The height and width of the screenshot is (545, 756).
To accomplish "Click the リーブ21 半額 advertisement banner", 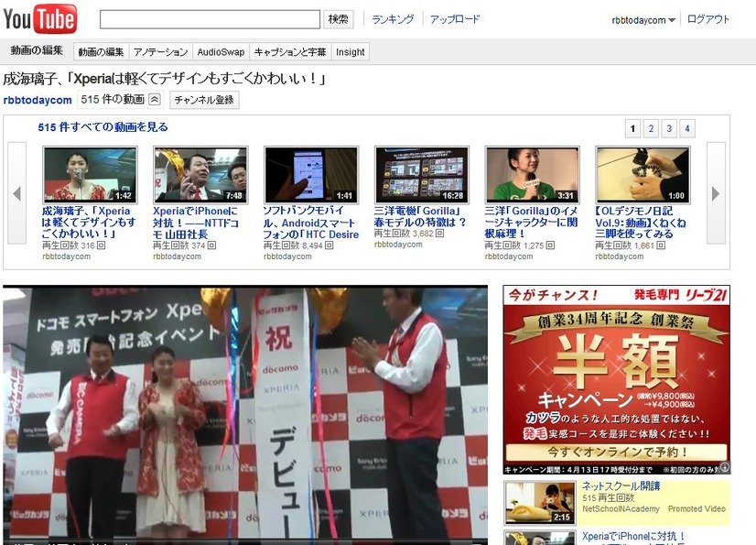I will 617,379.
